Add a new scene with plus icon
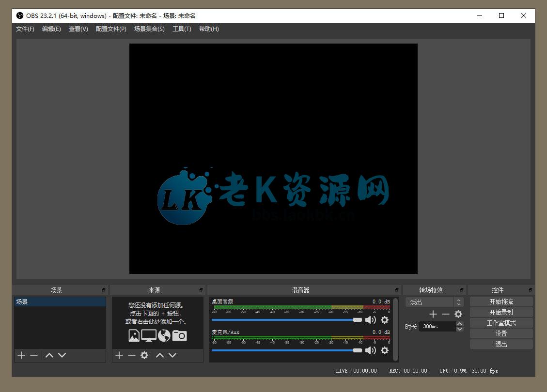The height and width of the screenshot is (392, 547). point(21,355)
